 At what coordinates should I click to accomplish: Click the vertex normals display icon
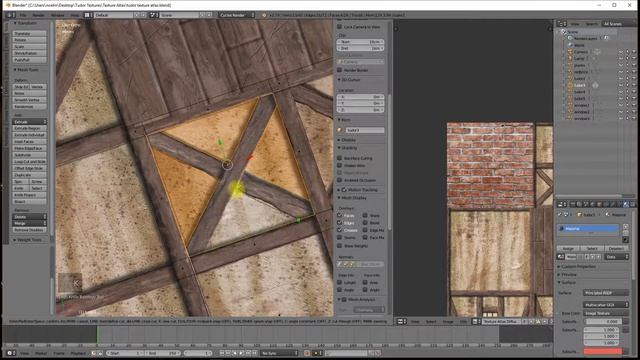coord(340,264)
